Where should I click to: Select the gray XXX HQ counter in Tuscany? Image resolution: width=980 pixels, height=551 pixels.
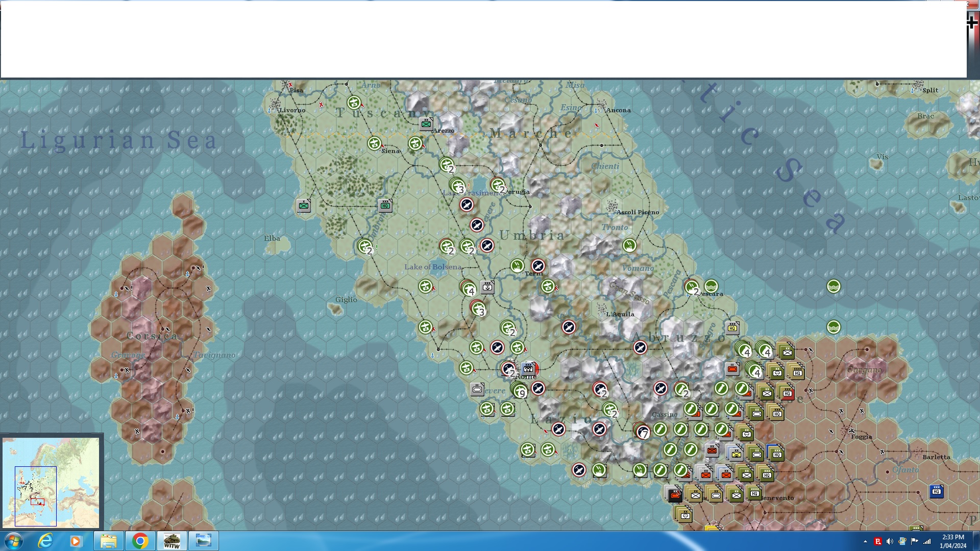click(x=385, y=205)
